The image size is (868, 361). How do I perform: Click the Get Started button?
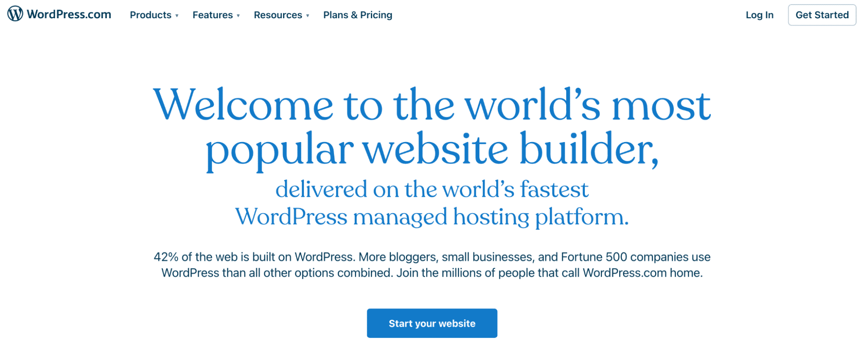coord(822,15)
